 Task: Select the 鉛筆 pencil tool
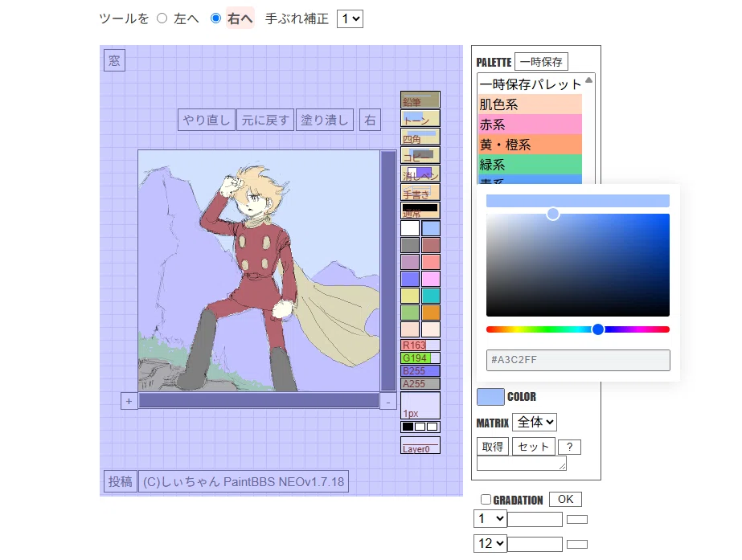[420, 100]
